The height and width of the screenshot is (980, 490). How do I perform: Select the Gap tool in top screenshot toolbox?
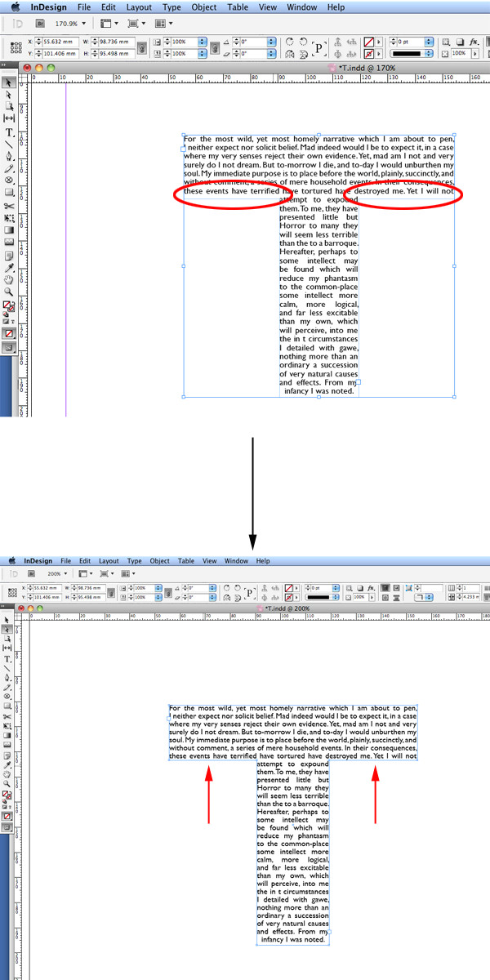[9, 118]
